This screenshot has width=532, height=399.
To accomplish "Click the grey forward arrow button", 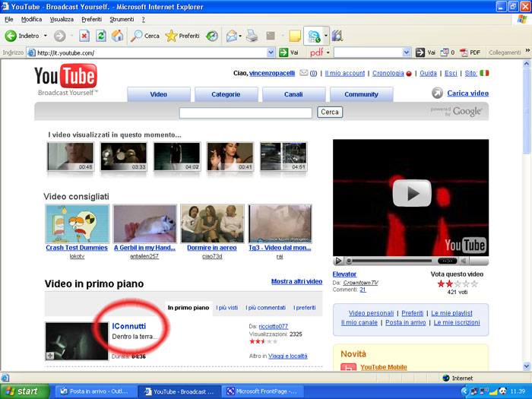I will [60, 36].
